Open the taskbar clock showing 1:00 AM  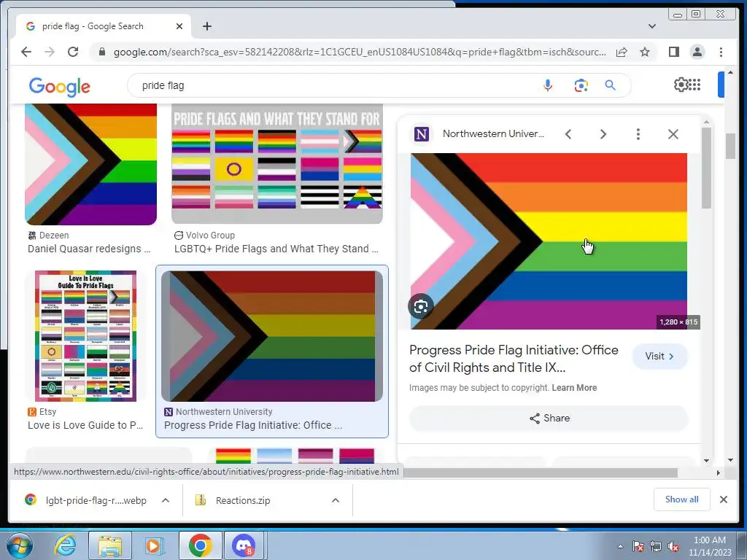710,546
